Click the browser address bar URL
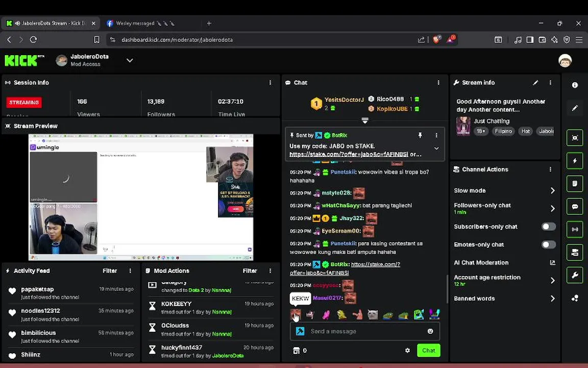This screenshot has height=368, width=588. [177, 39]
